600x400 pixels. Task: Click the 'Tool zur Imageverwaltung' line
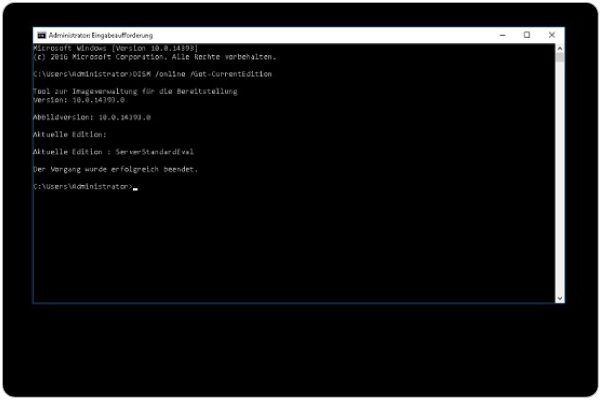tap(135, 91)
